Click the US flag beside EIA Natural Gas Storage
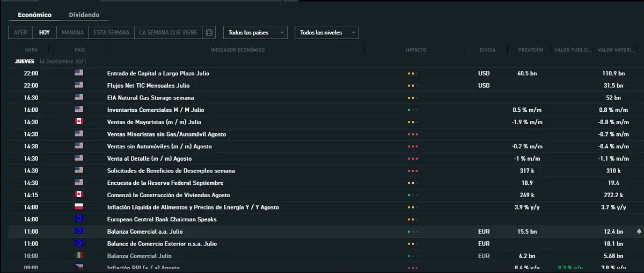The width and height of the screenshot is (644, 273). point(79,98)
